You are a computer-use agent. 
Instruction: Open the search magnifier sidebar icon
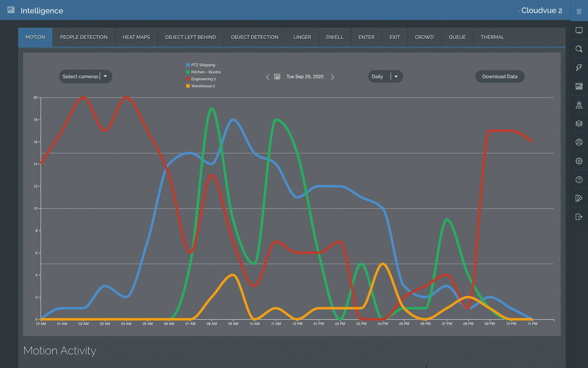(579, 49)
